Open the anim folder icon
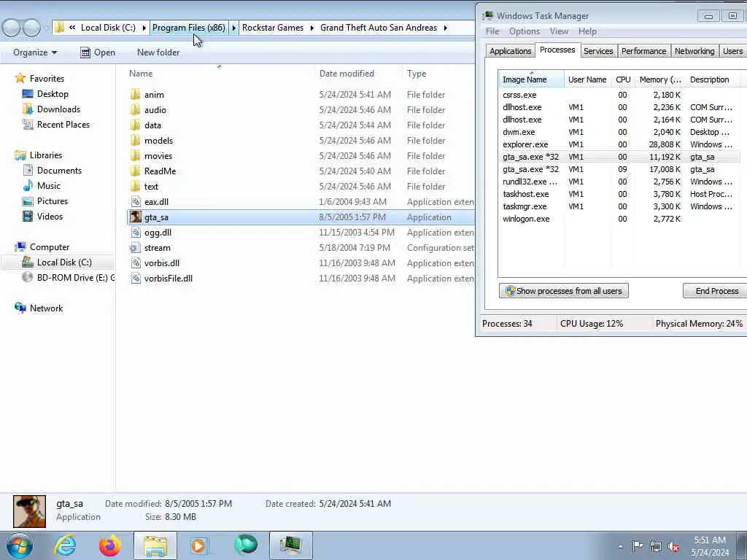 tap(136, 94)
